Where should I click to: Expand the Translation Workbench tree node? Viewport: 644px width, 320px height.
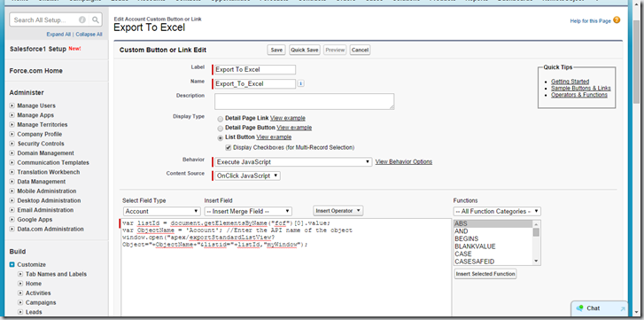click(12, 172)
